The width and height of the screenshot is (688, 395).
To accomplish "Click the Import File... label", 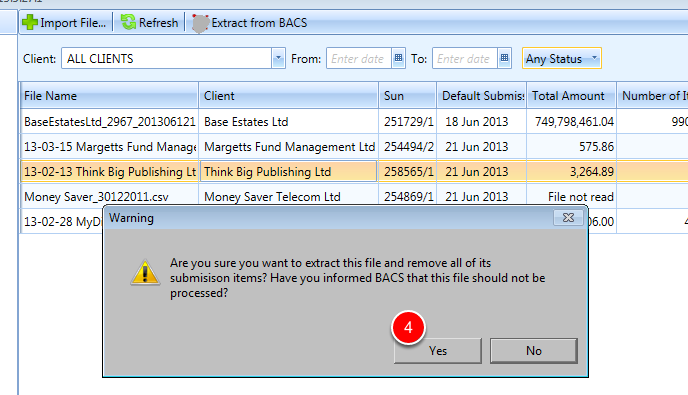I will (73, 23).
